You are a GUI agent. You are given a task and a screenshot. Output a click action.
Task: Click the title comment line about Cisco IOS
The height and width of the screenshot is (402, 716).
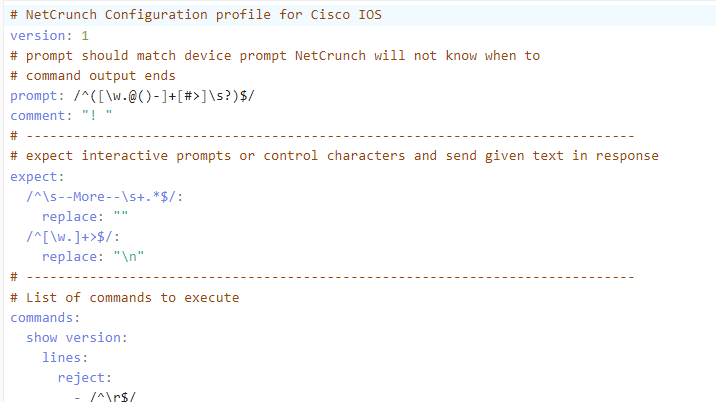tap(196, 15)
